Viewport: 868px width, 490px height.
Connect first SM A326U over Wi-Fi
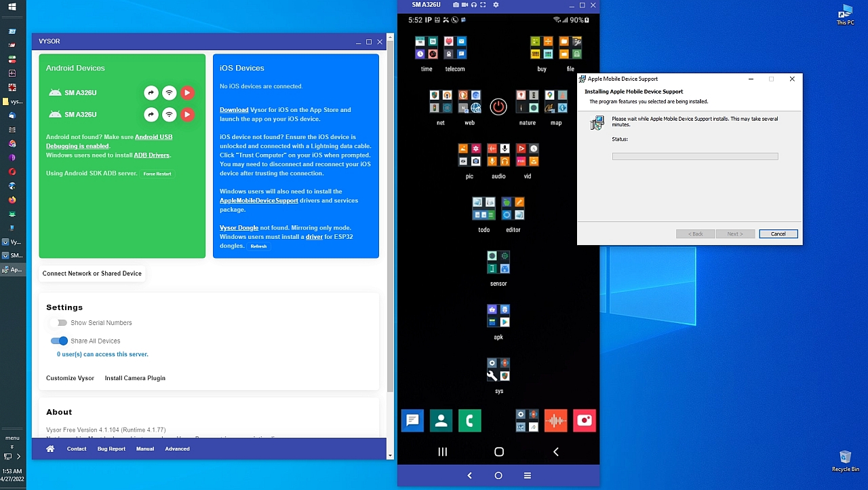point(170,93)
